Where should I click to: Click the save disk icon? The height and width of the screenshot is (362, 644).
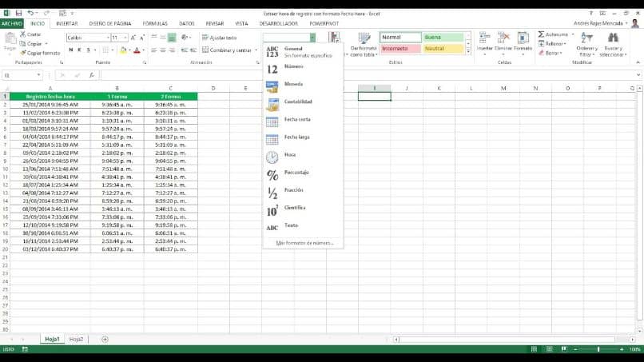(18, 13)
